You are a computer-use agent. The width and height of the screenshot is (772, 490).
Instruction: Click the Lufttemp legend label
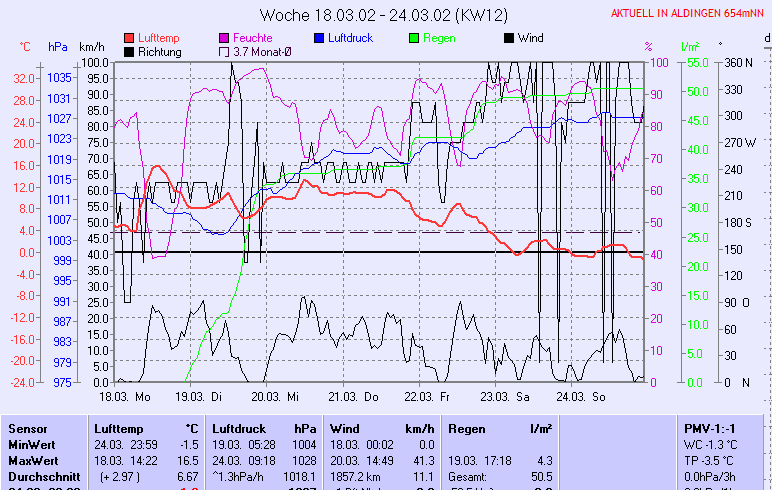(x=158, y=38)
